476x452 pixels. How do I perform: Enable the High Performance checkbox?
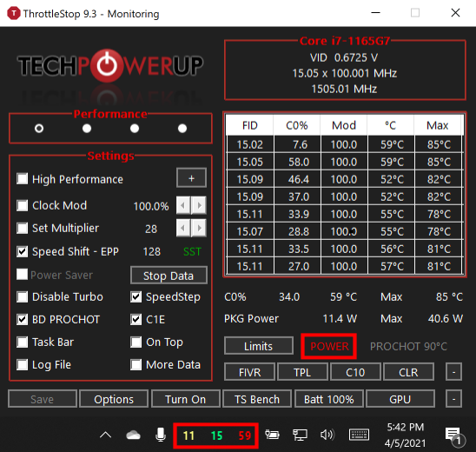(x=23, y=178)
